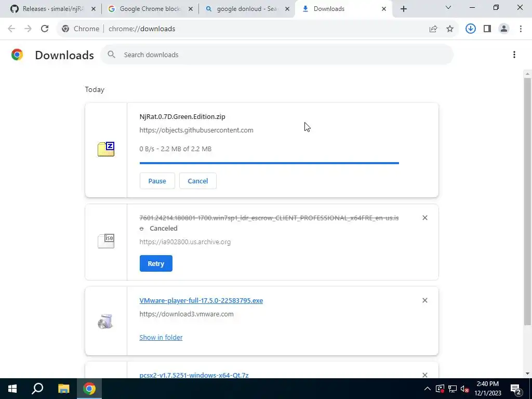The image size is (532, 399).
Task: Show hidden system tray icons
Action: [428, 389]
